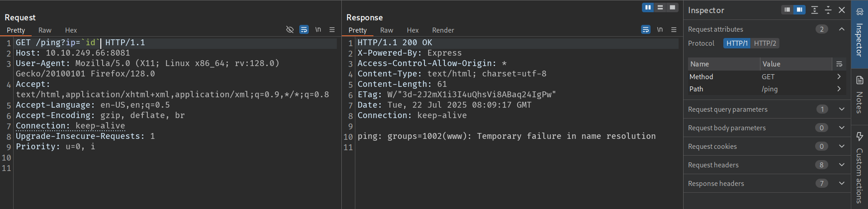Open the Response pane hamburger menu

[674, 29]
